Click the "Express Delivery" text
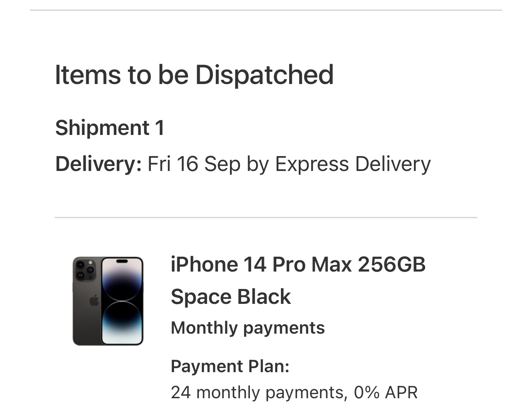 [x=353, y=164]
